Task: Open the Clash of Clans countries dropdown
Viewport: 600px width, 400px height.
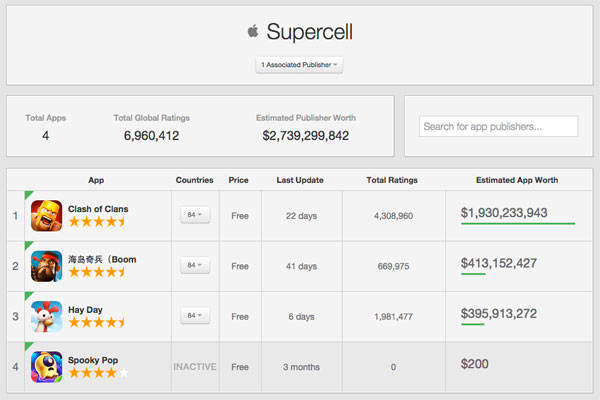Action: pos(195,215)
